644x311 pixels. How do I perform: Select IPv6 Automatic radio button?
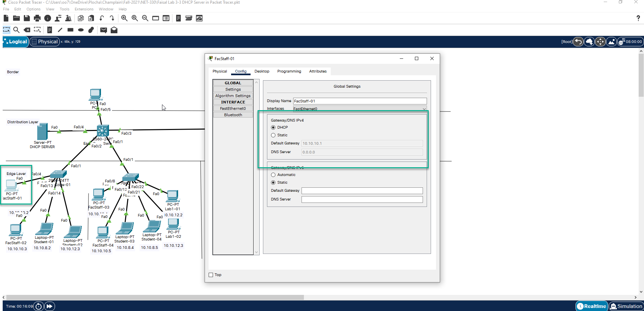tap(273, 175)
